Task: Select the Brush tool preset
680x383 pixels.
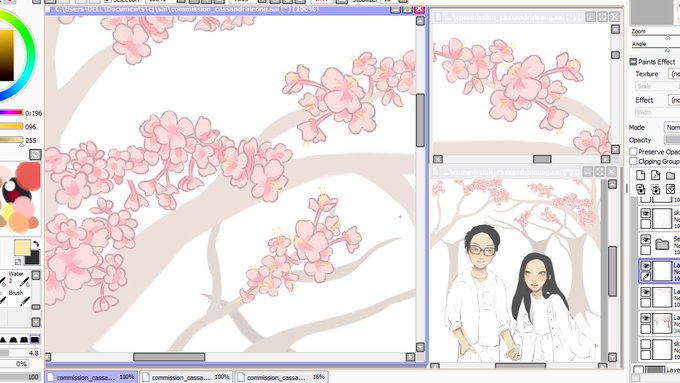Action: coord(20,298)
